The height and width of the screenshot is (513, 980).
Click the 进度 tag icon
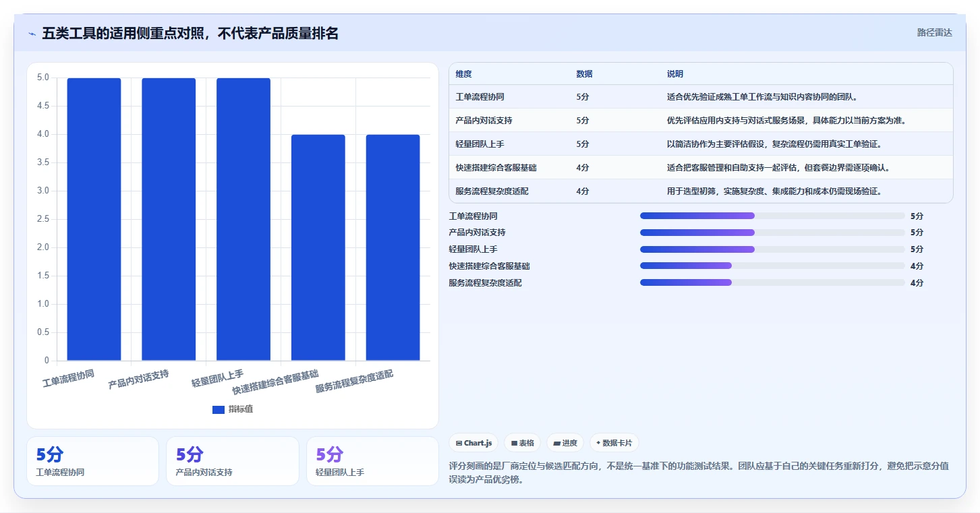pos(556,444)
